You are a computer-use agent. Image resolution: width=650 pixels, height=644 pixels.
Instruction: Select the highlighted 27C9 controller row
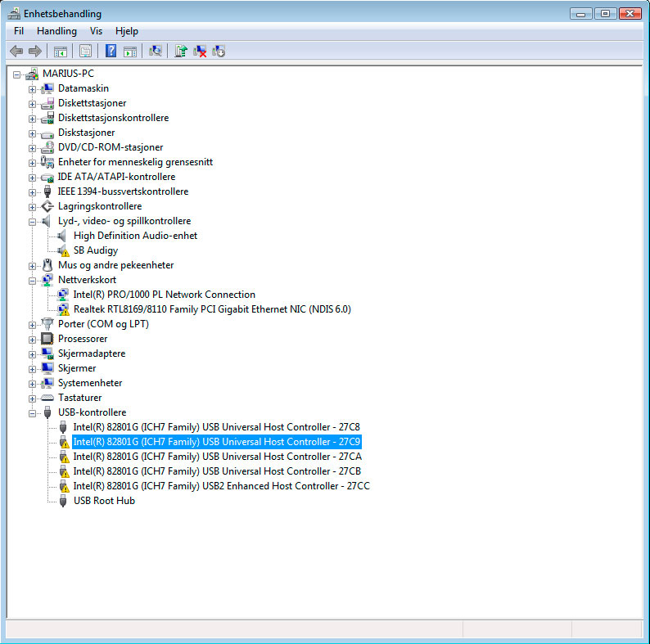coord(217,442)
